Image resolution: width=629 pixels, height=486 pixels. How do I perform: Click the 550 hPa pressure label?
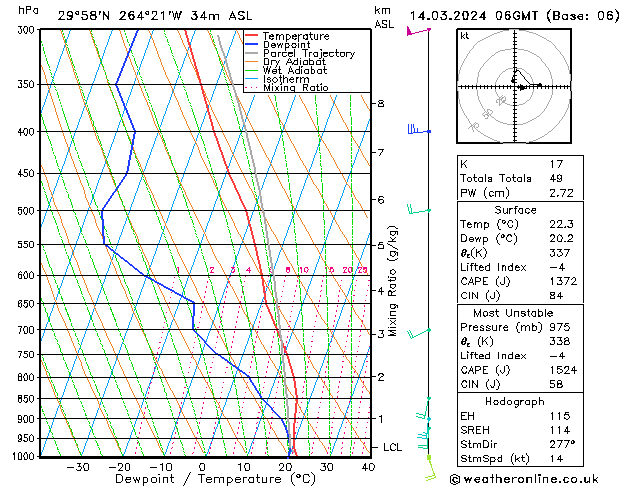coord(28,244)
